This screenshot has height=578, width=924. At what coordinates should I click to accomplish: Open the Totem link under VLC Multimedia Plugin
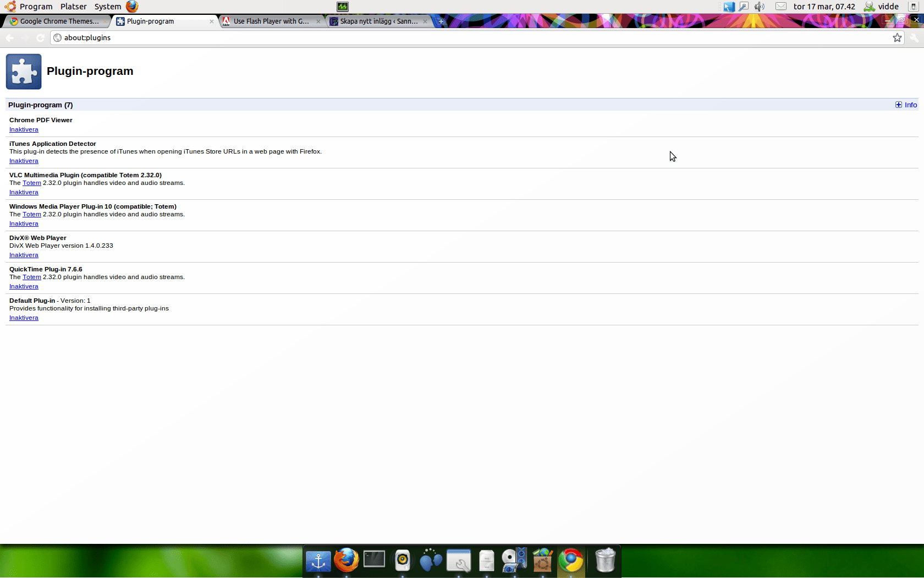(32, 183)
